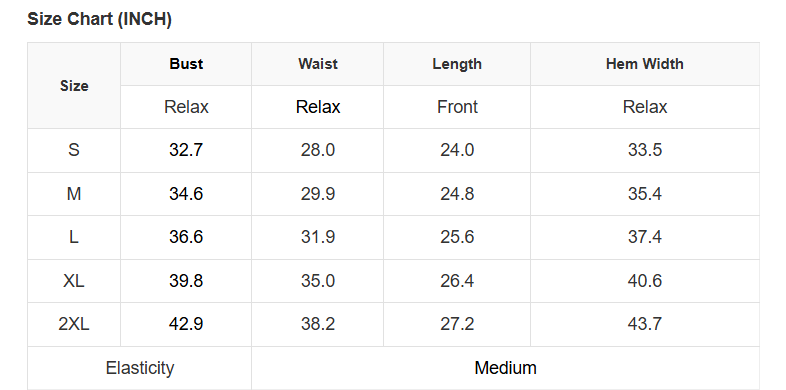
Task: Click the S size row label
Action: [74, 150]
